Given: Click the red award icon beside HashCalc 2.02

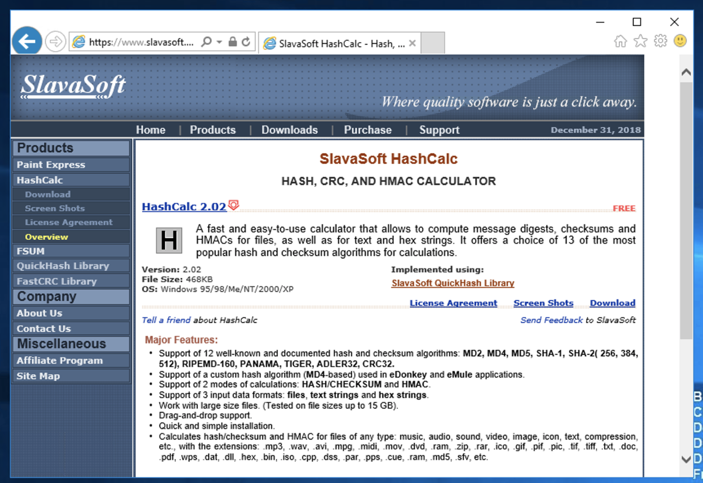Looking at the screenshot, I should (x=234, y=205).
